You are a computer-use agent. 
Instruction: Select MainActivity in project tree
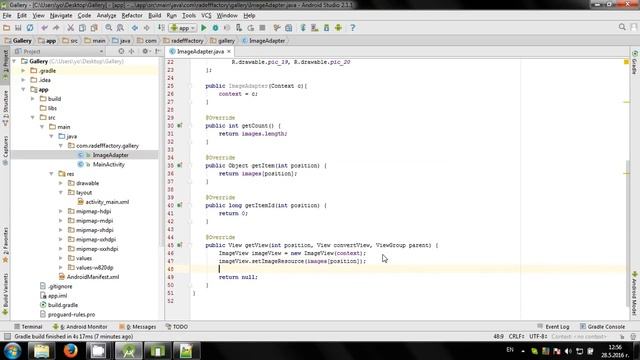[x=108, y=164]
